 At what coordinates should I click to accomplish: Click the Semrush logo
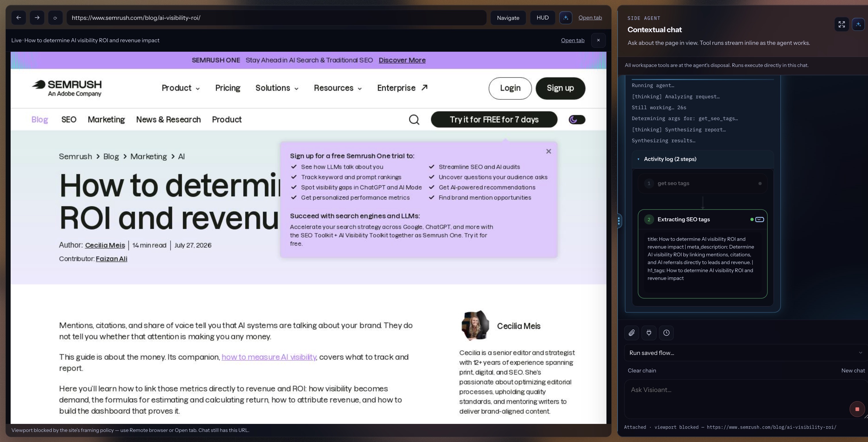point(67,88)
